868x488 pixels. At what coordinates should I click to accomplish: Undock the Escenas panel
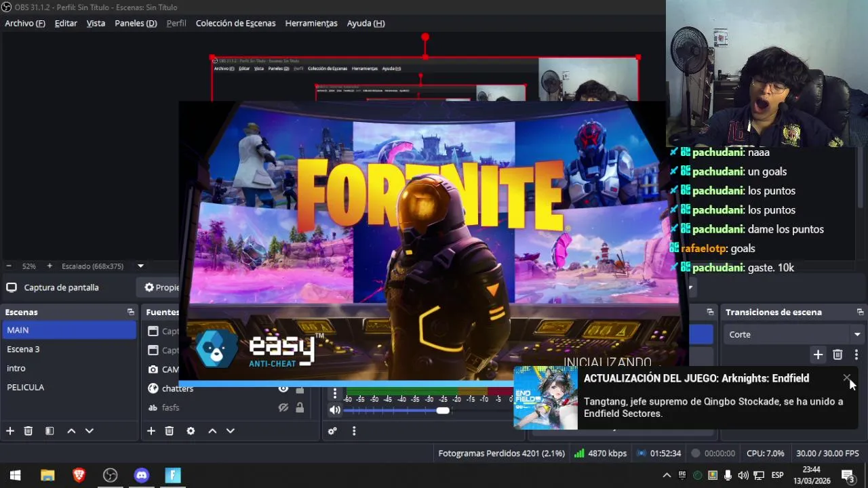[131, 312]
